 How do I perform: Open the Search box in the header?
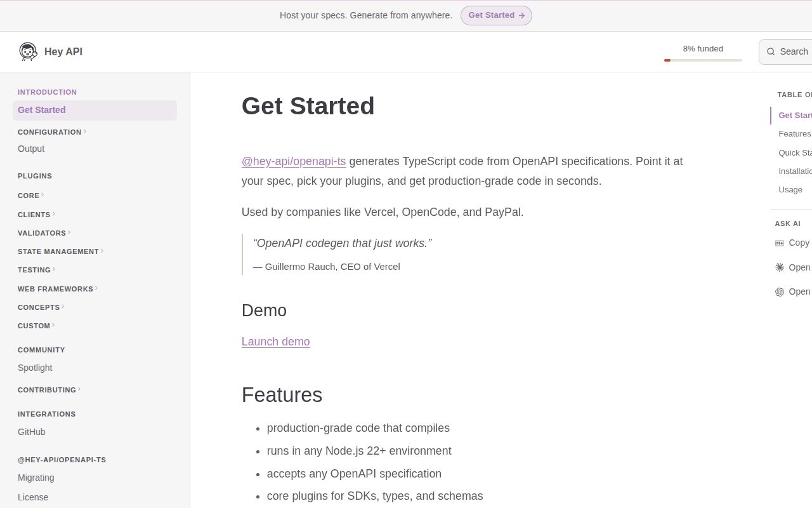786,51
